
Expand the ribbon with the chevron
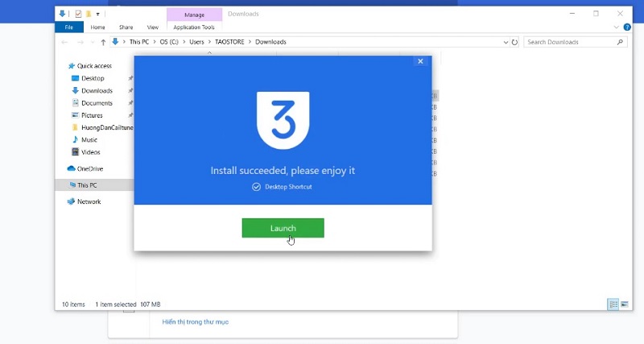coord(616,27)
